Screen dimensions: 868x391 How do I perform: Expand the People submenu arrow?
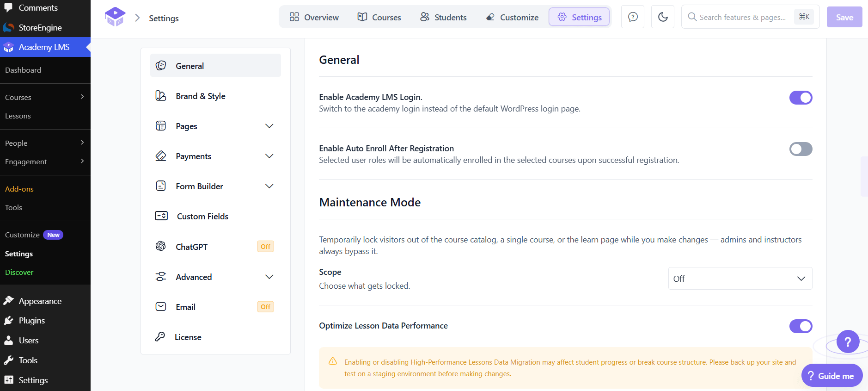tap(82, 143)
